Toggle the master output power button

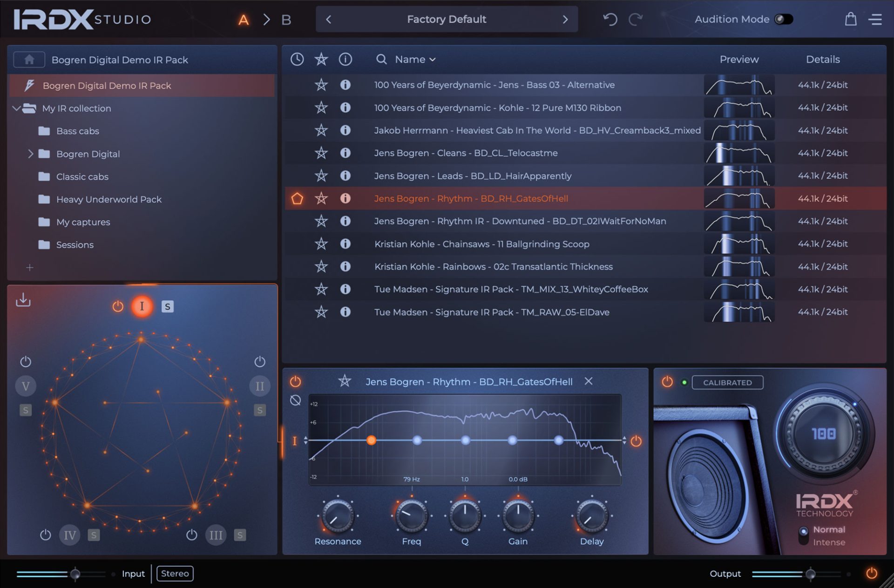pyautogui.click(x=872, y=573)
